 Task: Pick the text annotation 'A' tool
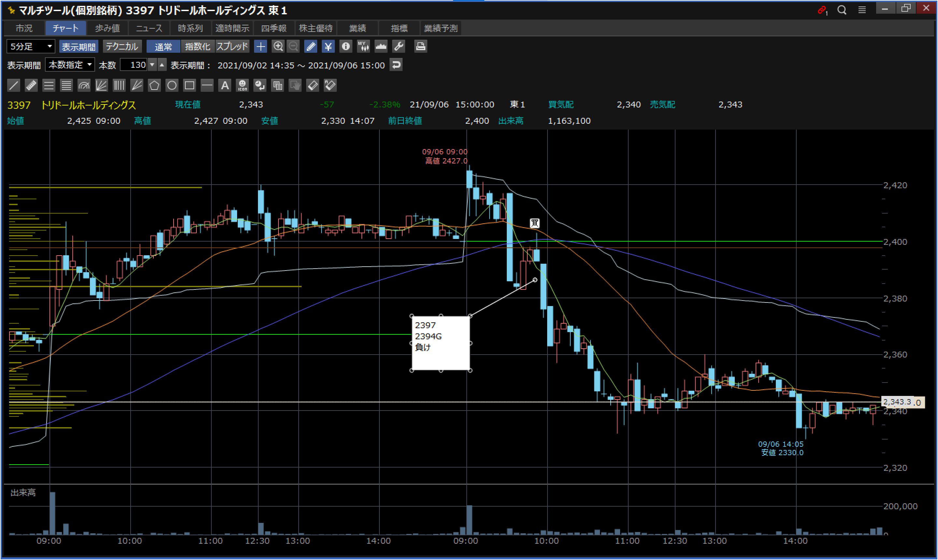click(225, 85)
